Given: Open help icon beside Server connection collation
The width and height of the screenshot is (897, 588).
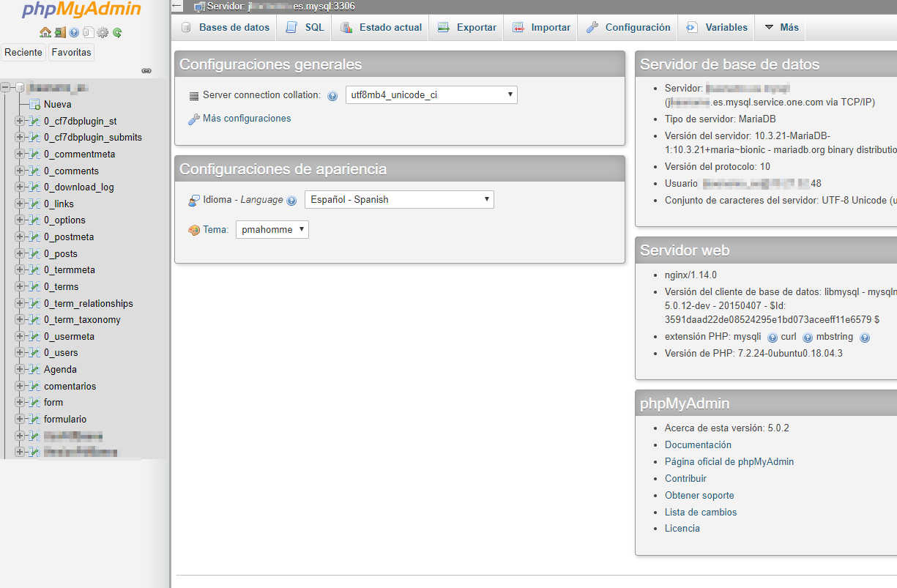Looking at the screenshot, I should click(x=332, y=96).
